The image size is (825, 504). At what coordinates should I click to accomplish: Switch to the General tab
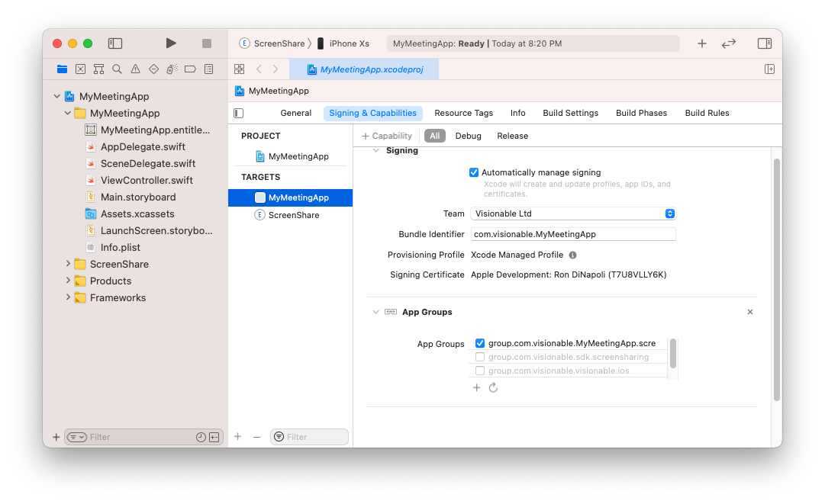[295, 113]
